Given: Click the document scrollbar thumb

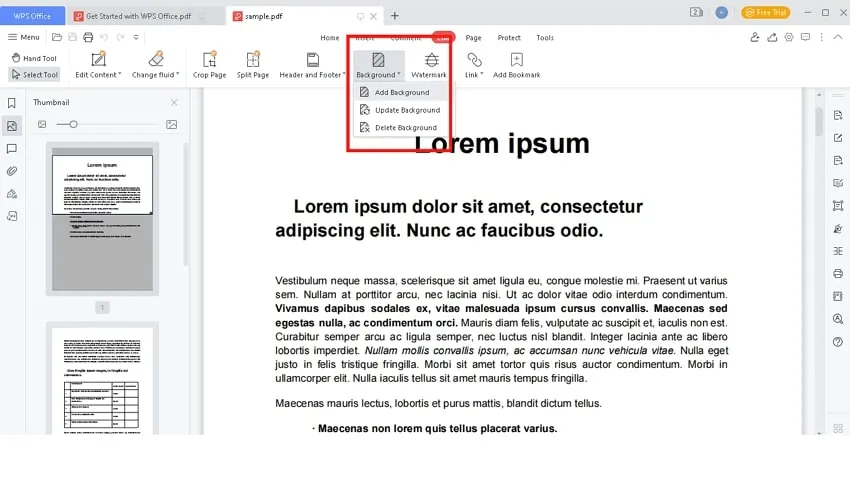Looking at the screenshot, I should 819,122.
